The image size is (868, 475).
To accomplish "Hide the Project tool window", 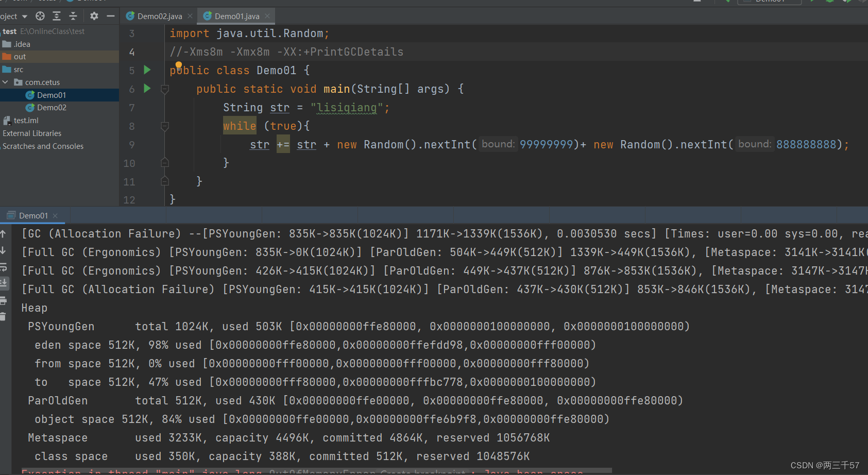I will [x=110, y=16].
